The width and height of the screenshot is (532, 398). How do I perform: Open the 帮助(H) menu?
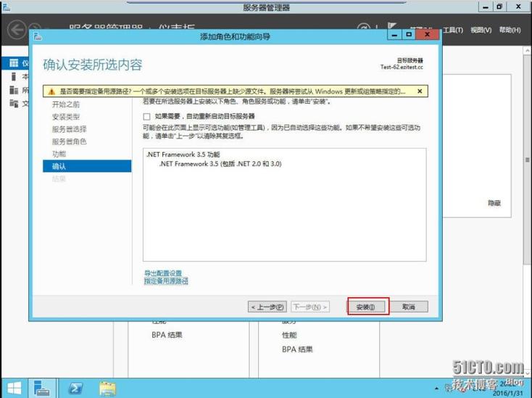[510, 30]
